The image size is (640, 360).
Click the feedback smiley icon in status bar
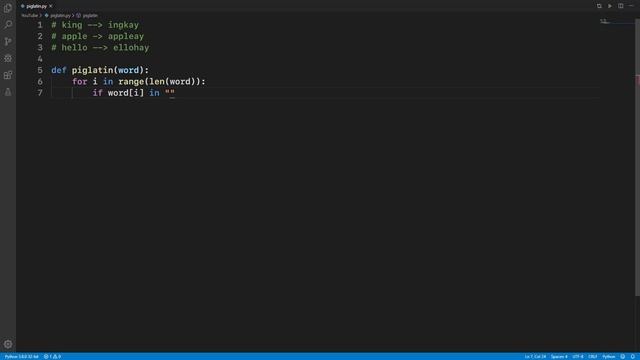(x=622, y=357)
